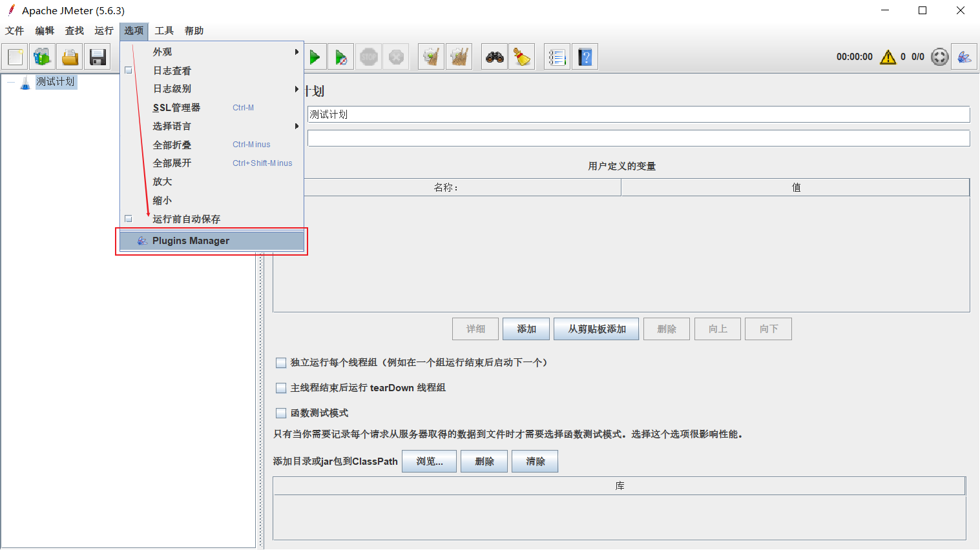The width and height of the screenshot is (980, 550).
Task: Click the warning triangle log icon
Action: click(888, 57)
